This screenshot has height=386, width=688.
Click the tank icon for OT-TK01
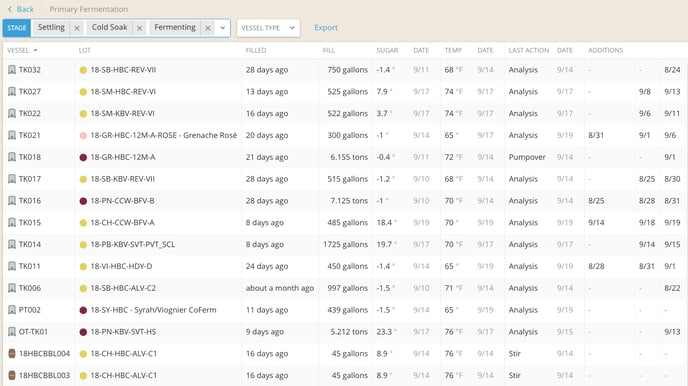(x=12, y=332)
